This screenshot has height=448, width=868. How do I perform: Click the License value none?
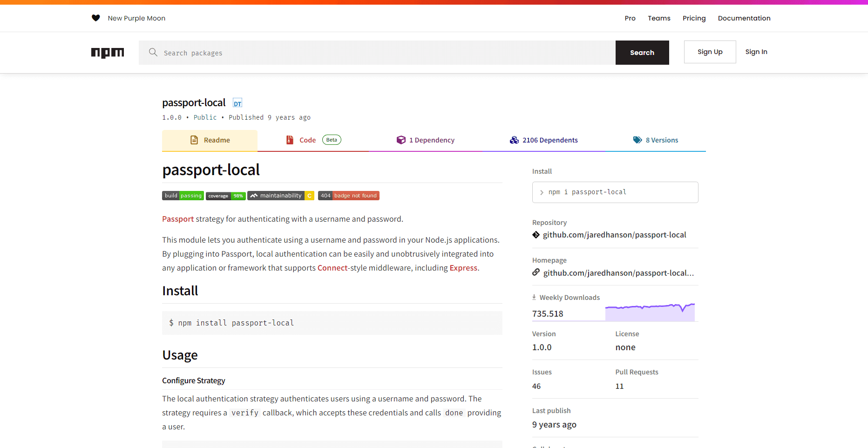[625, 347]
